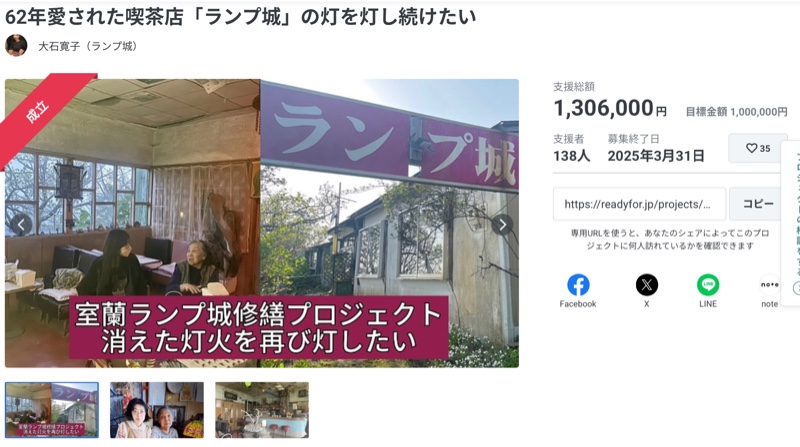800x447 pixels.
Task: Open profile avatar of 大石寛子
Action: coord(16,45)
